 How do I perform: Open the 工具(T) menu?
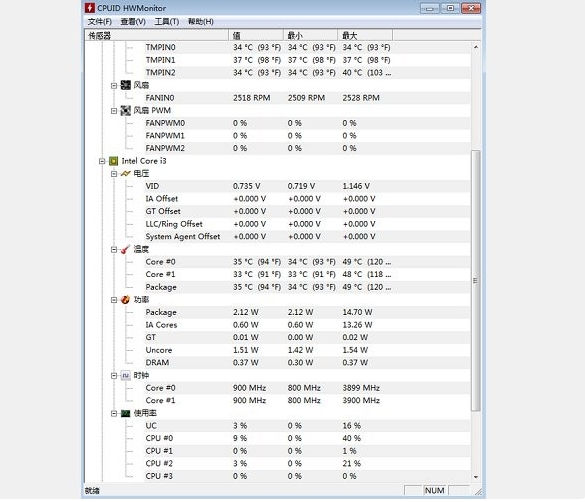(x=167, y=22)
